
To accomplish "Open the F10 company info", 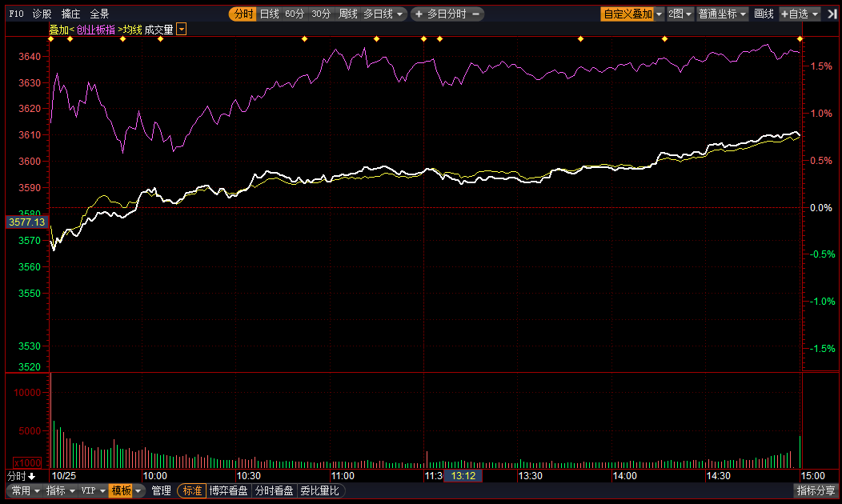I will pos(16,14).
